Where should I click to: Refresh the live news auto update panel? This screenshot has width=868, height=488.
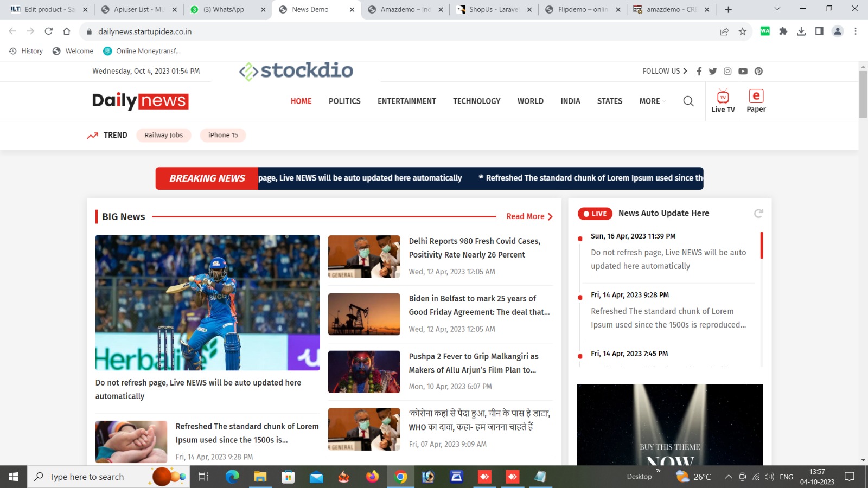pos(758,214)
